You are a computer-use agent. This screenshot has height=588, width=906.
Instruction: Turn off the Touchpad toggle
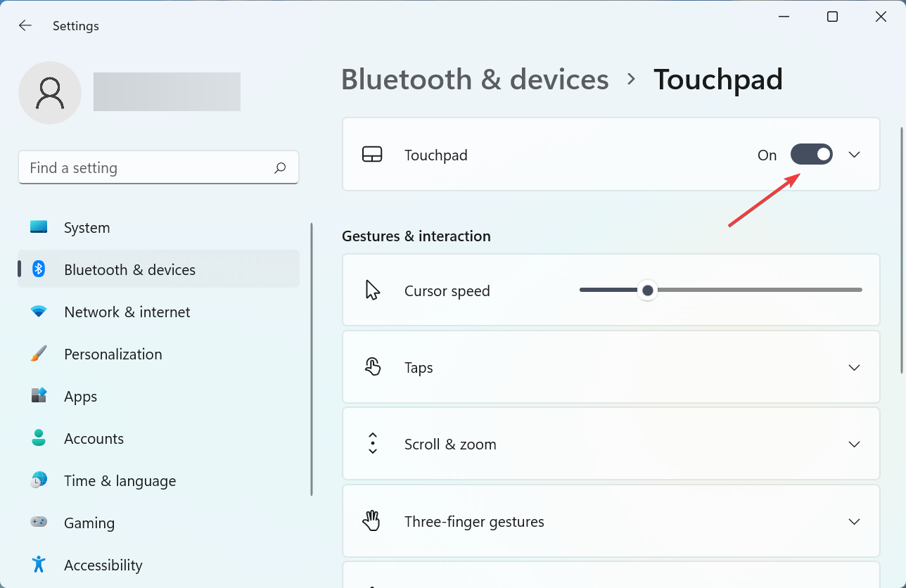click(x=812, y=154)
